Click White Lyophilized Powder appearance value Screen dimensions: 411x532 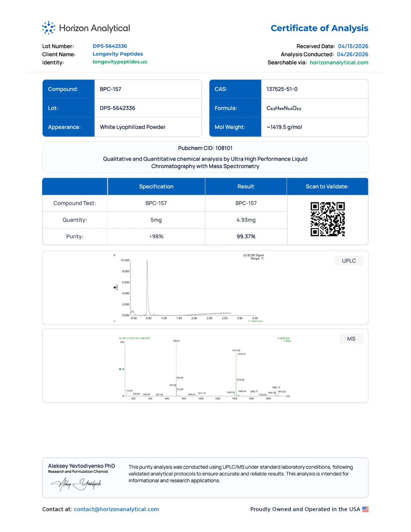[x=132, y=127]
